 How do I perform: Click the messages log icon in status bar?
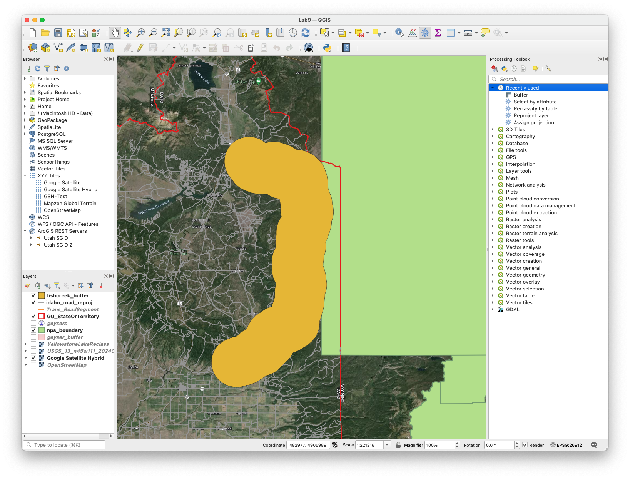coord(594,445)
